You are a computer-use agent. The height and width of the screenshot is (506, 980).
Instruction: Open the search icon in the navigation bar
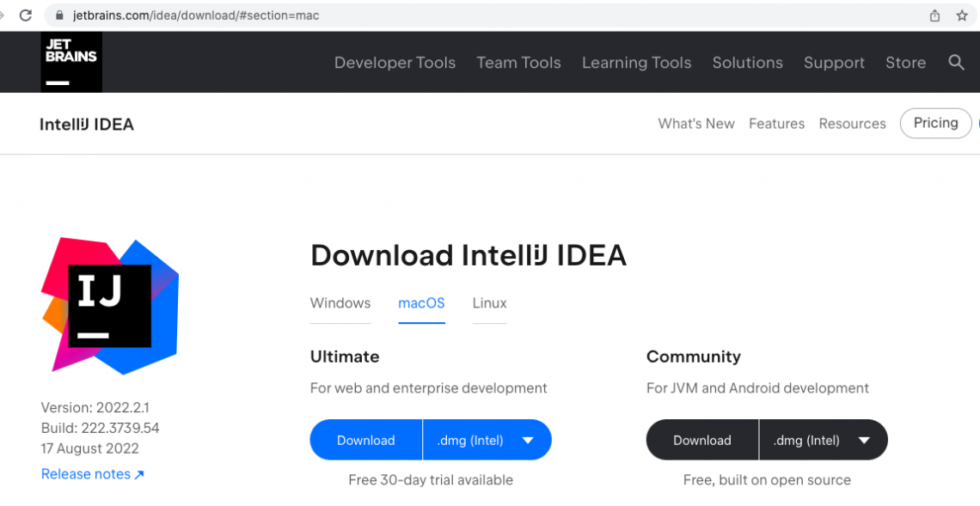[x=956, y=62]
